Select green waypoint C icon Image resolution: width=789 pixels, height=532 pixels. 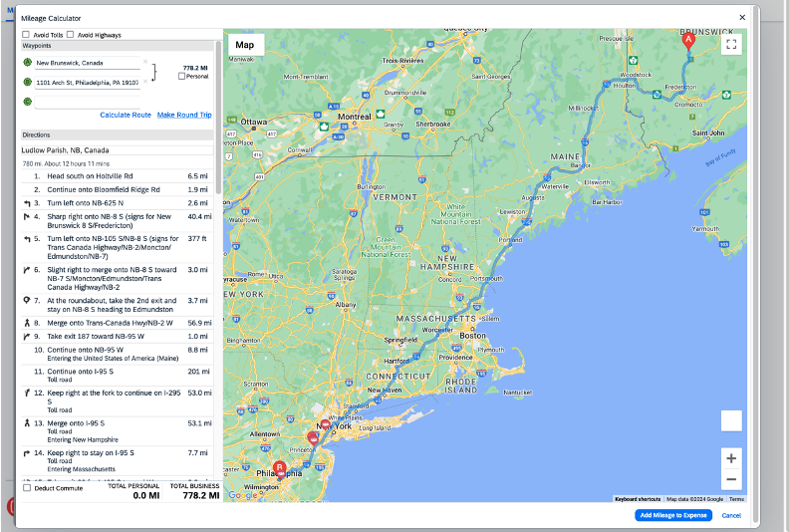click(x=27, y=102)
